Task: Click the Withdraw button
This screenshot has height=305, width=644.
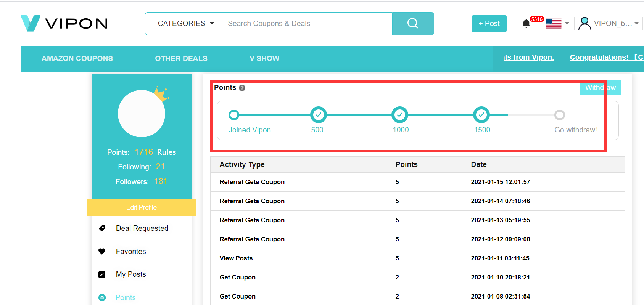Action: (600, 88)
